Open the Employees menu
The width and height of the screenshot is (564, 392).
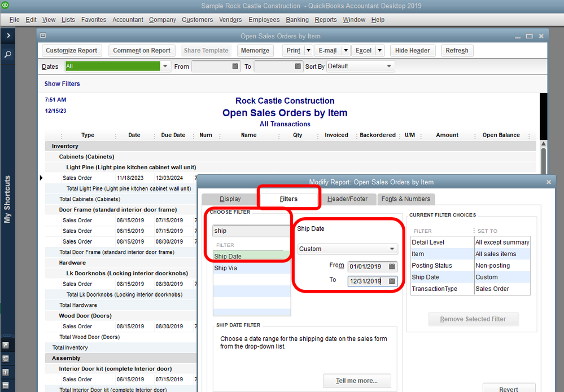[x=264, y=20]
